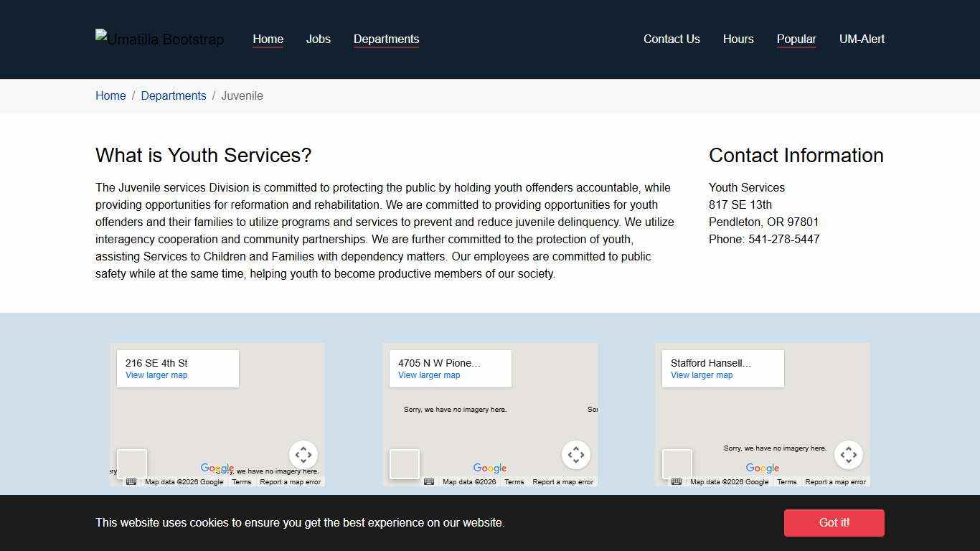Viewport: 980px width, 551px height.
Task: Expand the Popular dropdown in navbar
Action: [x=796, y=39]
